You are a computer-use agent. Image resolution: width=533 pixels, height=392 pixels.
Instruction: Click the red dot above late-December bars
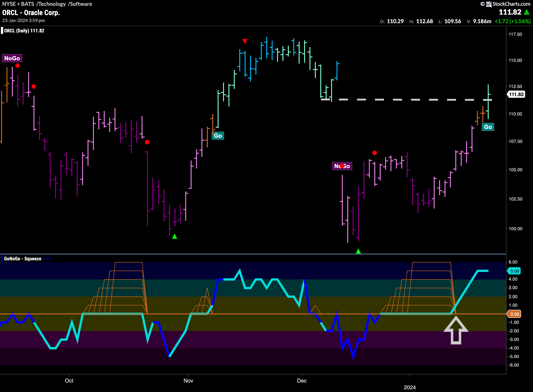pos(375,153)
